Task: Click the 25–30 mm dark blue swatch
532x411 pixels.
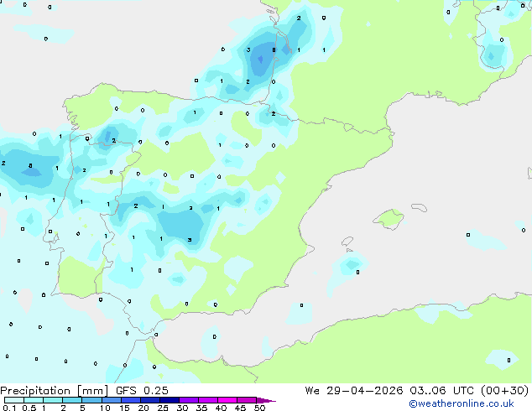Action: coord(169,400)
